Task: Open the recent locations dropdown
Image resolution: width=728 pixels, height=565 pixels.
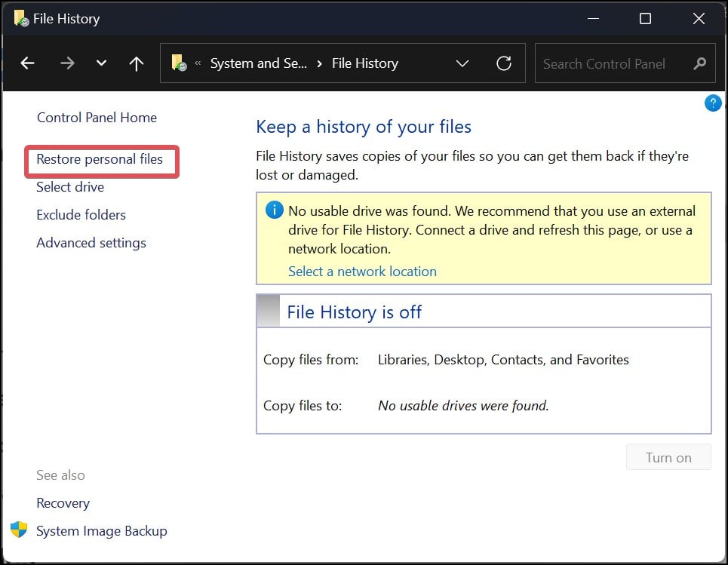Action: click(102, 63)
